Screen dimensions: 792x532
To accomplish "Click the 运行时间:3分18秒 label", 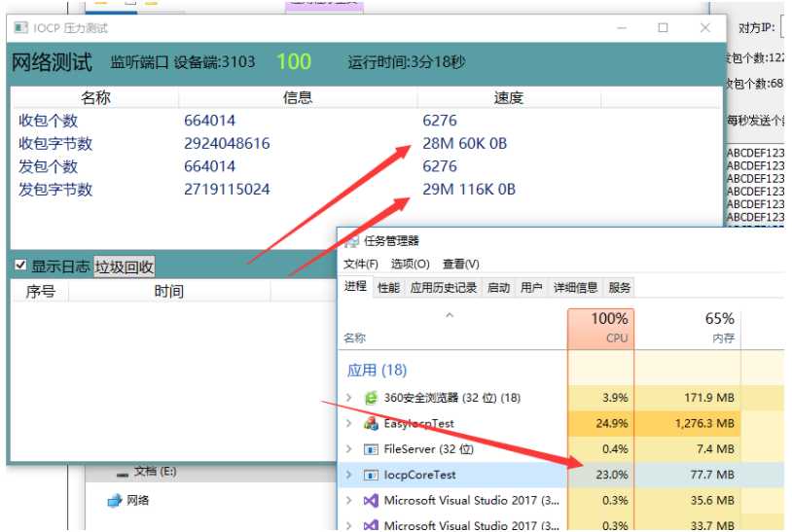I will (407, 62).
